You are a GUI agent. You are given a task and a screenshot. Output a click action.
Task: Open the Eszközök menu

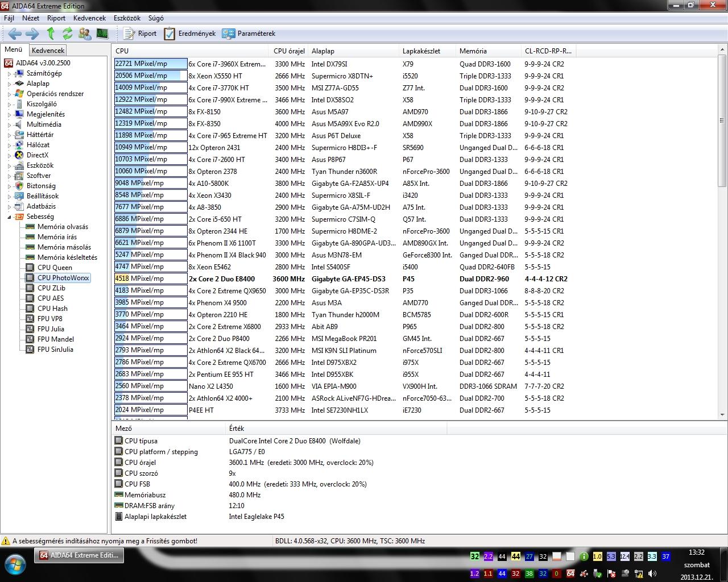click(127, 18)
